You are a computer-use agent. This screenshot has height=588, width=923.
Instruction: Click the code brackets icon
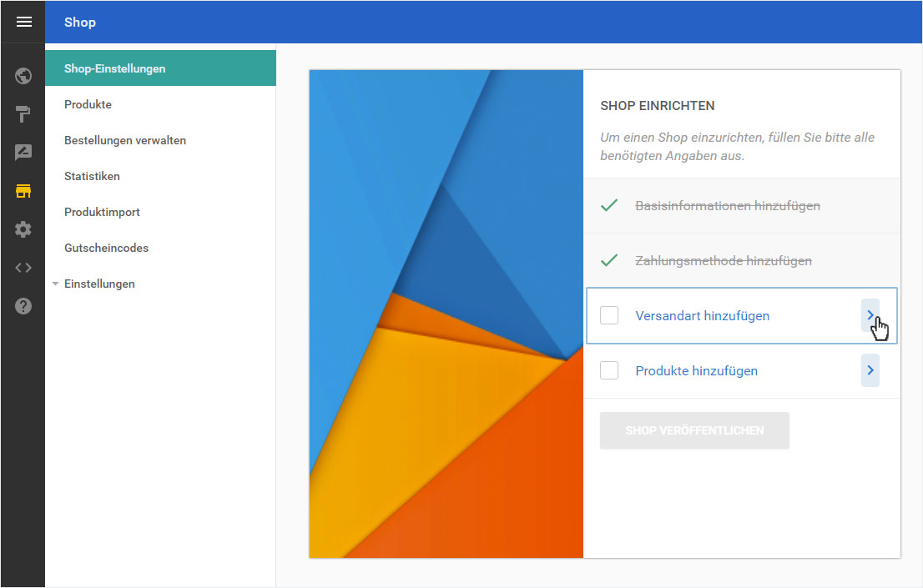click(23, 268)
